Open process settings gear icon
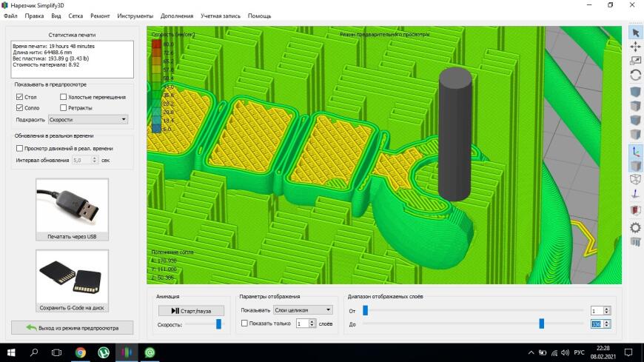Screen dimensions: 644x362 coord(635,227)
